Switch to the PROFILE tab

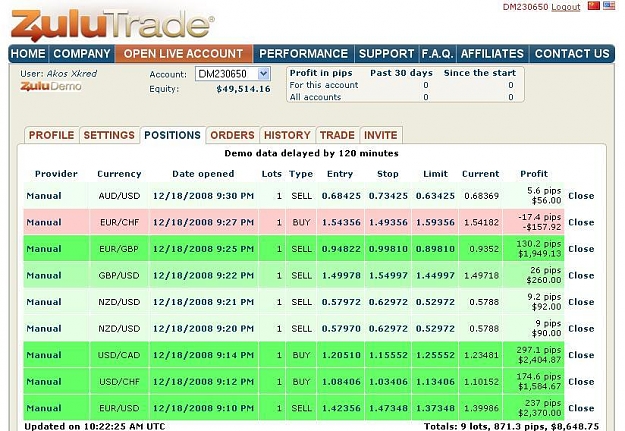point(51,135)
